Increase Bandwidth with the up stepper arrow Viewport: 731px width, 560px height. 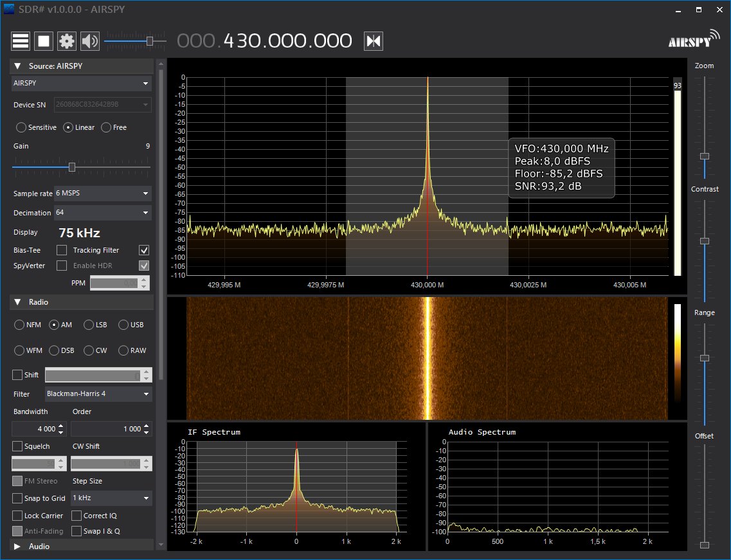point(62,426)
